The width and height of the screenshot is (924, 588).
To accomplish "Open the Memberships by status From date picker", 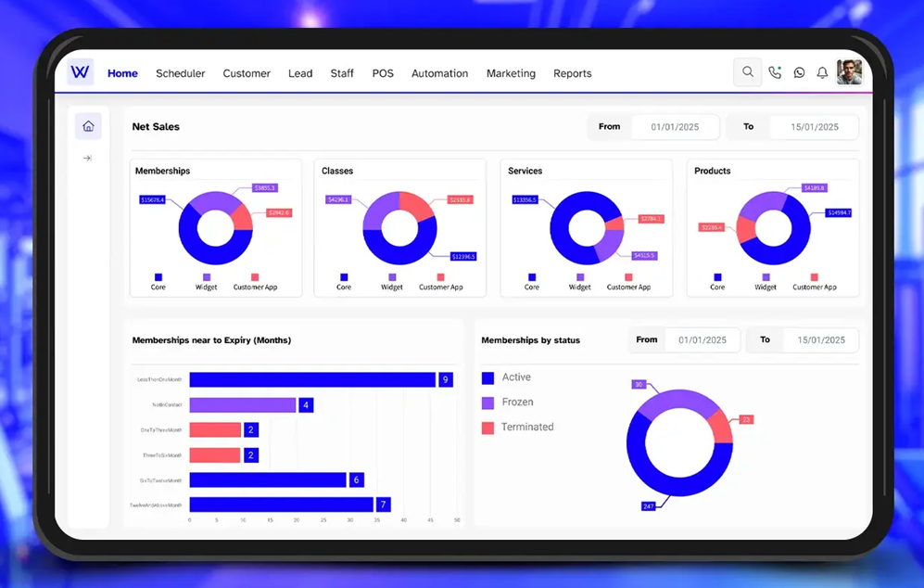I will point(702,340).
